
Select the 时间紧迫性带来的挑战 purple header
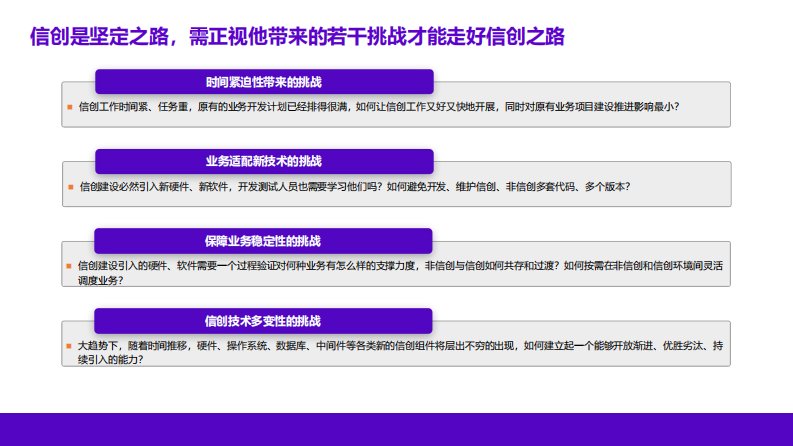[x=264, y=81]
